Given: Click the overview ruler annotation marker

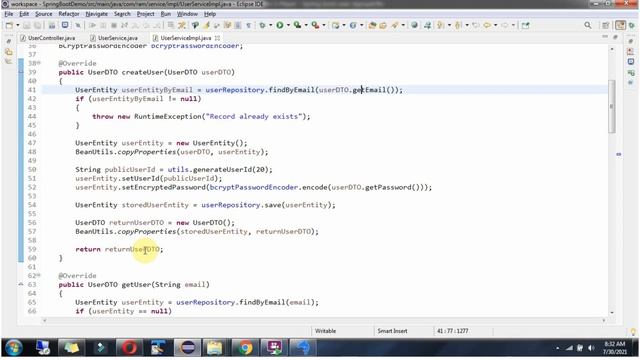Looking at the screenshot, I should 619,154.
